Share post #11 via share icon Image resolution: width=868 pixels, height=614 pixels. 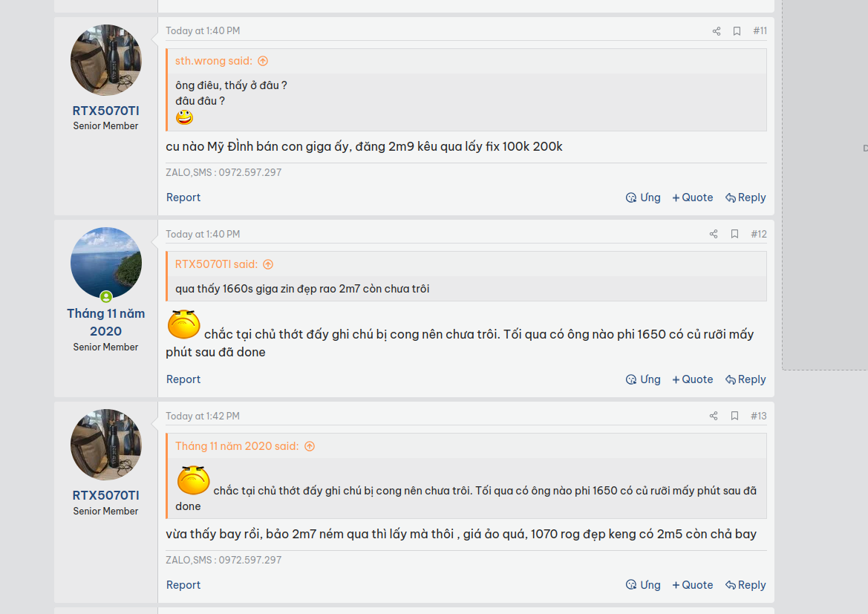(x=717, y=31)
